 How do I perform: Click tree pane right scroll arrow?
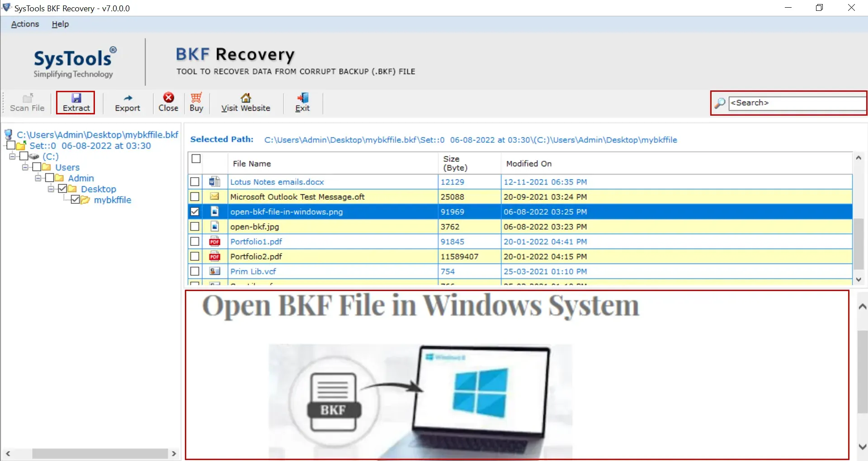click(x=174, y=453)
